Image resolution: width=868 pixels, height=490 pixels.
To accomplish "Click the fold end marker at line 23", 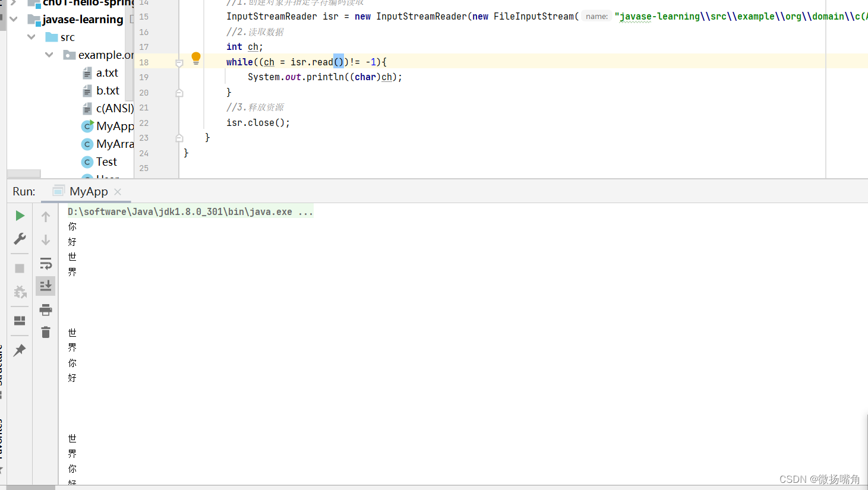I will 179,138.
